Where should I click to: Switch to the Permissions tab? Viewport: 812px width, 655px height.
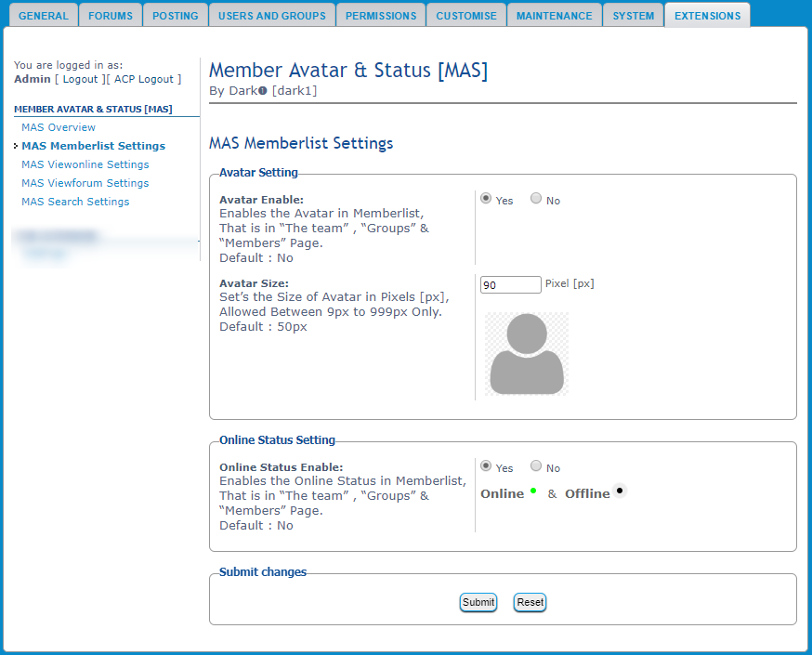click(x=380, y=16)
